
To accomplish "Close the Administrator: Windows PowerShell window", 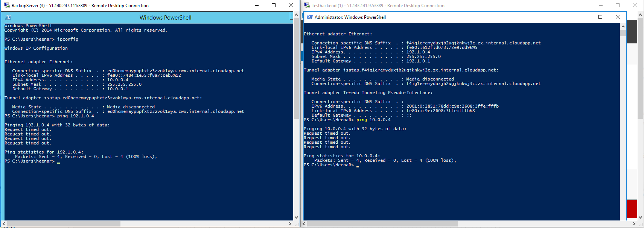I will tap(618, 17).
